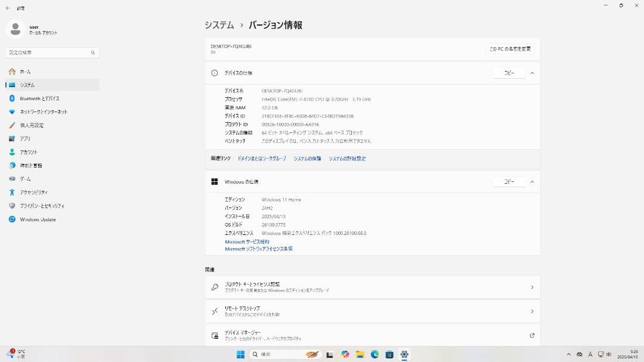The height and width of the screenshot is (362, 644).
Task: Open Bluetooth とデバイス settings via sidebar icon
Action: coord(13,98)
